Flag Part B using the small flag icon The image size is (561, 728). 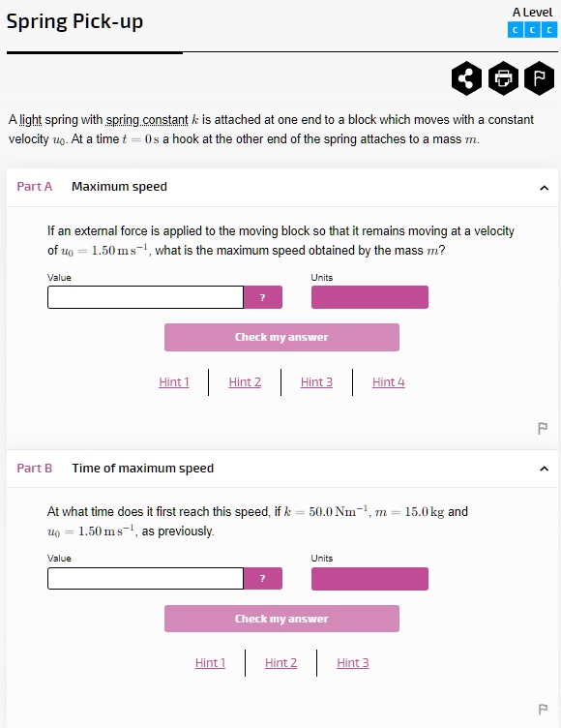click(x=543, y=710)
